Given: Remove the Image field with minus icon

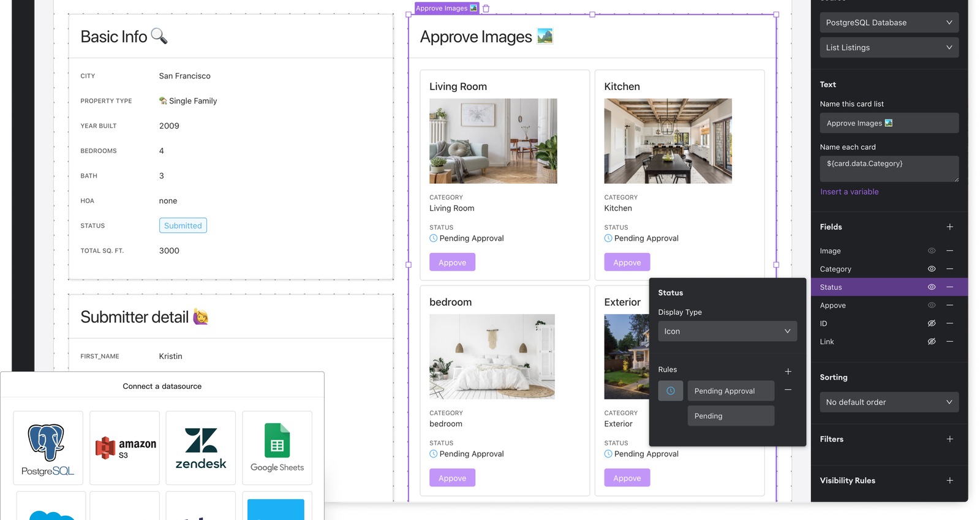Looking at the screenshot, I should click(x=950, y=251).
